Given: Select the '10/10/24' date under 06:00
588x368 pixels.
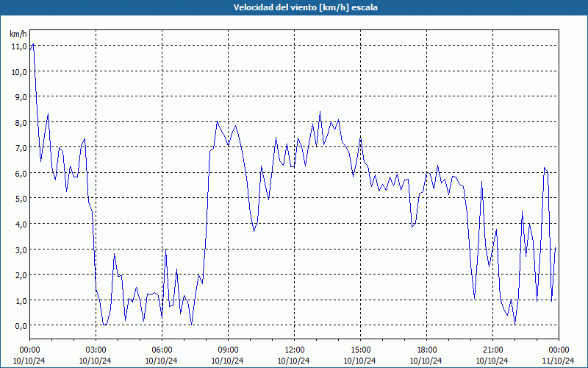Looking at the screenshot, I should [x=162, y=361].
